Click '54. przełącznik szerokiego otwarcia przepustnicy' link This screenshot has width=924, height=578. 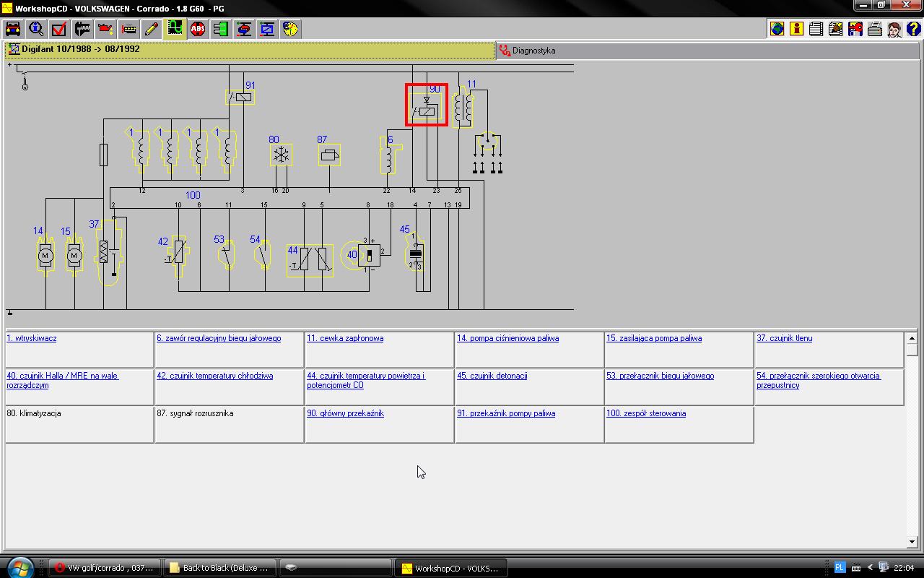click(x=819, y=380)
